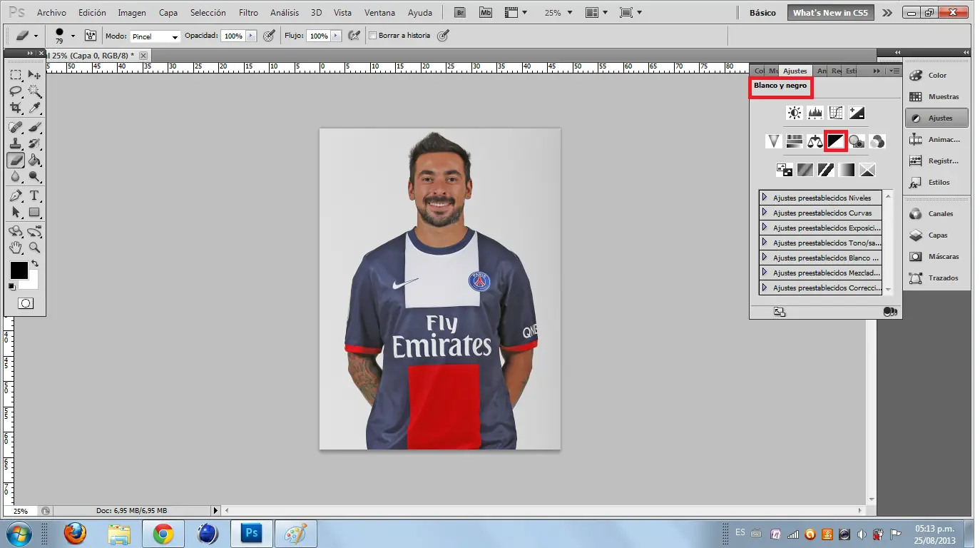Swap foreground and background colors
980x548 pixels.
(x=34, y=264)
